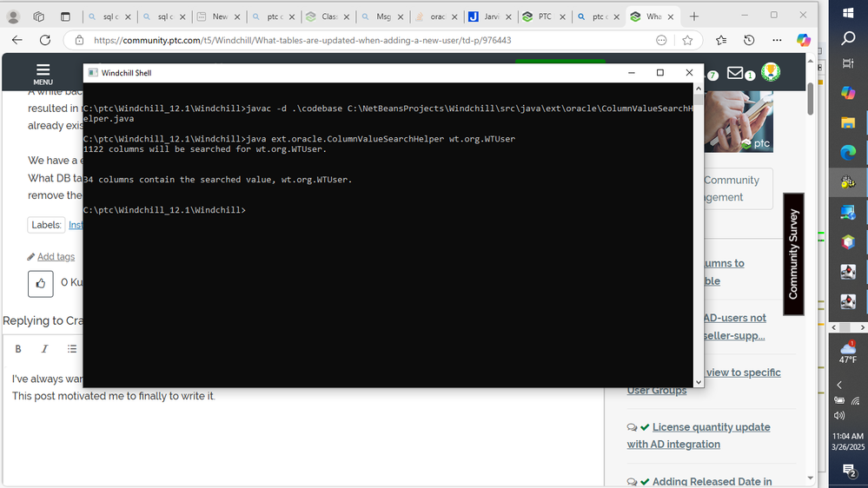868x488 pixels.
Task: Open the notification center icon
Action: point(849,471)
